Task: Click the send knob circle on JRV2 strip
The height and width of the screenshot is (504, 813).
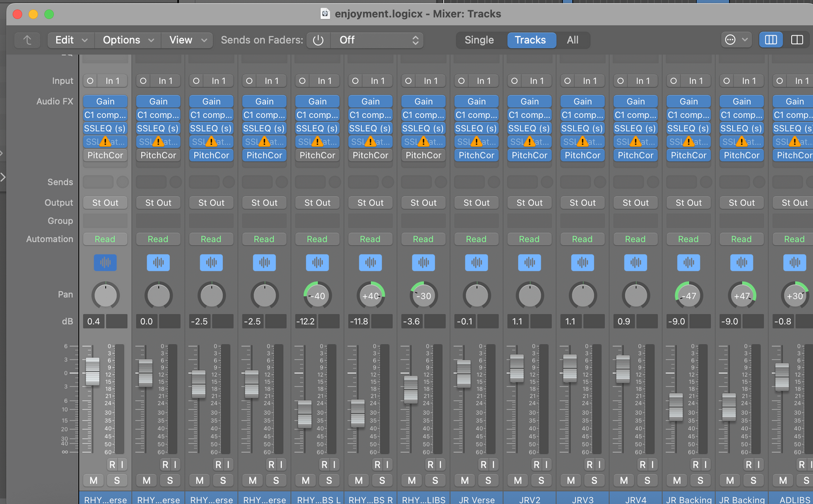Action: 546,182
